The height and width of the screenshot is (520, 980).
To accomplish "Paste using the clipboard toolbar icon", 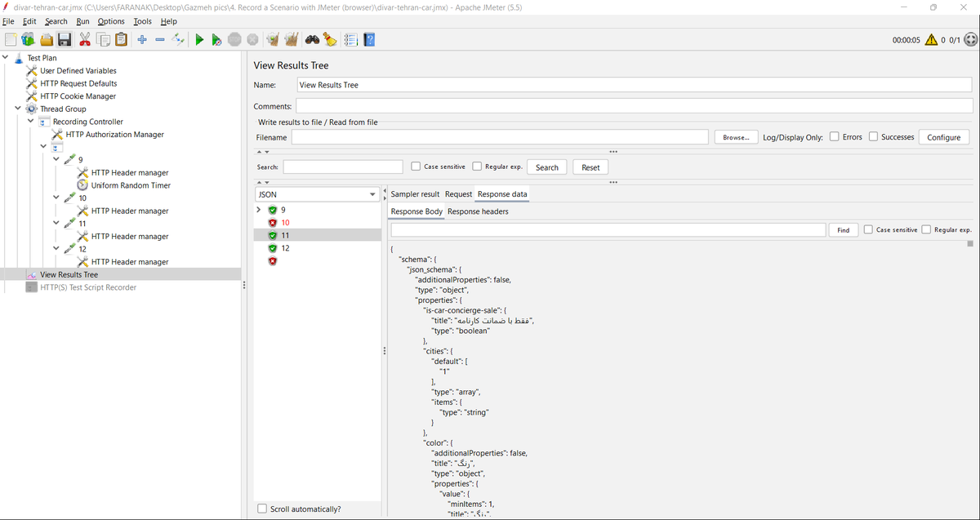I will (x=122, y=39).
